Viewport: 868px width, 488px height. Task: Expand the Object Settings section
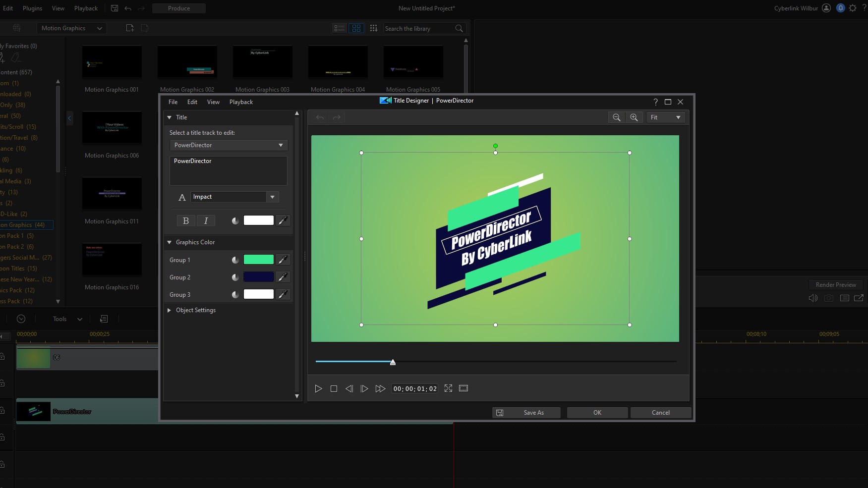click(x=169, y=310)
